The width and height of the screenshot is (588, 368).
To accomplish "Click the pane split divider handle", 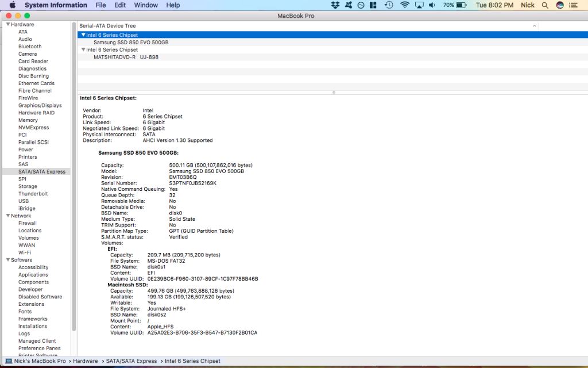I will pyautogui.click(x=334, y=92).
